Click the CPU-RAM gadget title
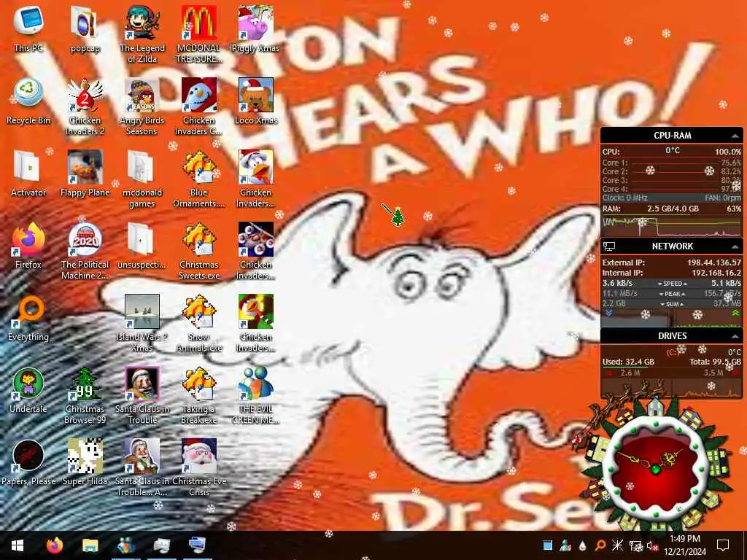747x560 pixels. (x=672, y=136)
